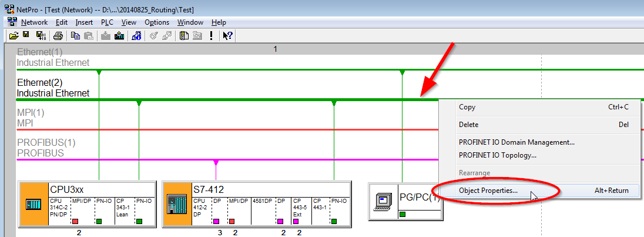Click magenta interface square under CP 443-5 Ext
Viewport: 644px width, 237px height.
point(296,221)
